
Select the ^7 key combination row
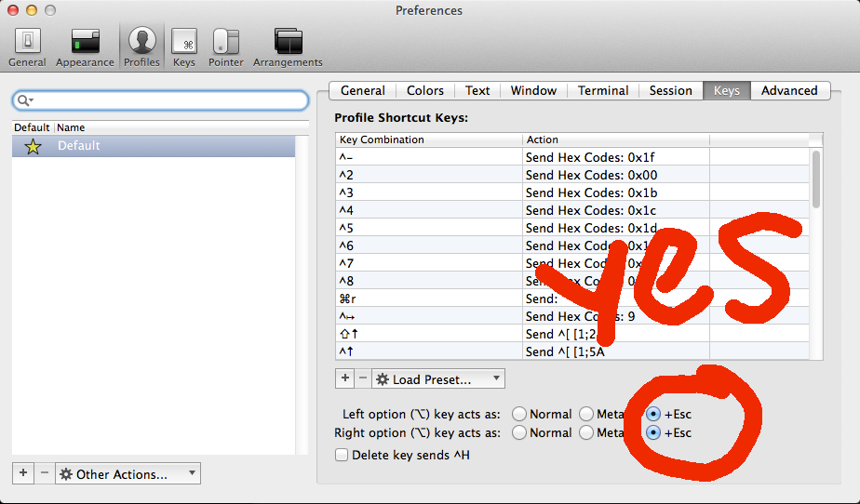[572, 263]
